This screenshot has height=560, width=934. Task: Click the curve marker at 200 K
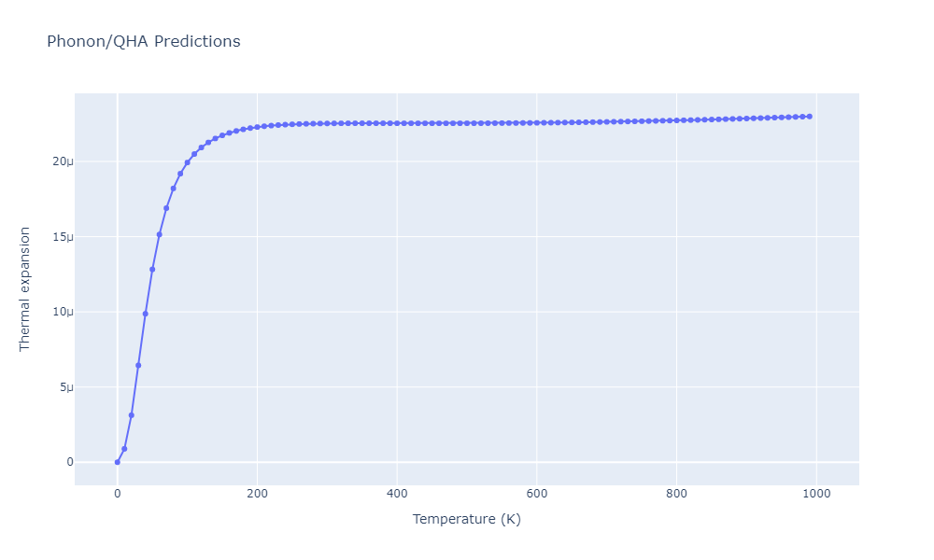pyautogui.click(x=257, y=127)
